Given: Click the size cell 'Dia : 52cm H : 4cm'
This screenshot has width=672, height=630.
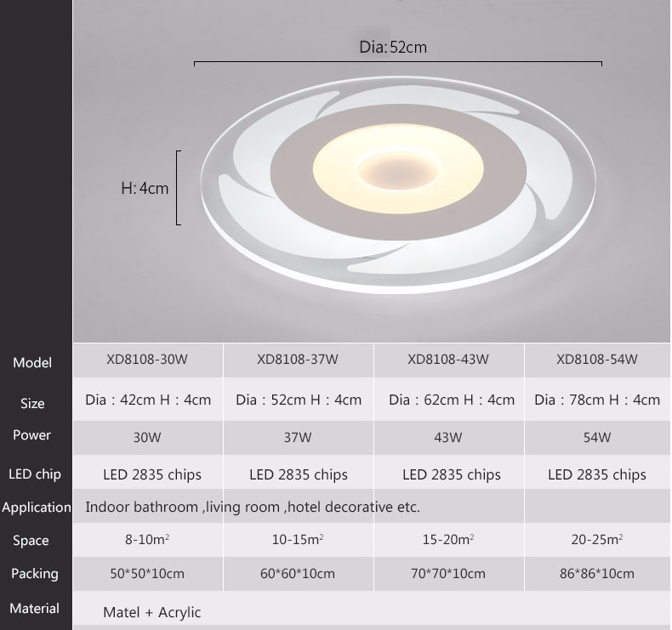Looking at the screenshot, I should [299, 400].
